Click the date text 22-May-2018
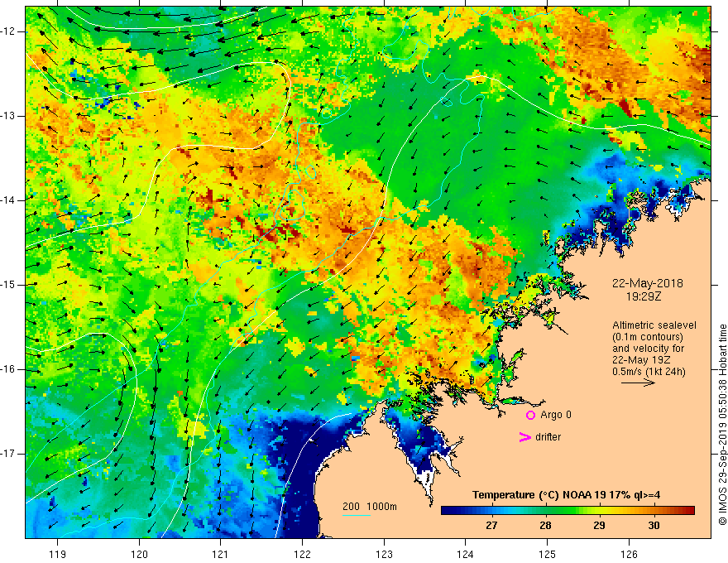This screenshot has height=563, width=728. pyautogui.click(x=647, y=283)
